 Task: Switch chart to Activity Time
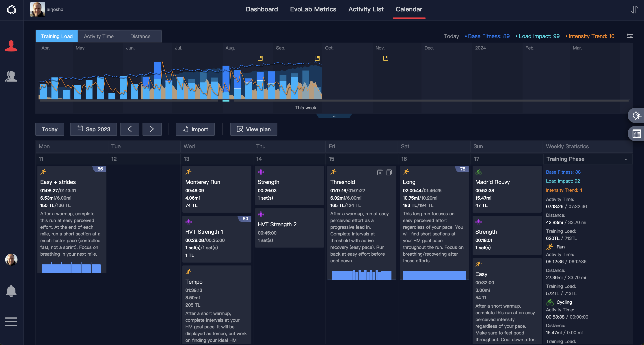[x=99, y=36]
